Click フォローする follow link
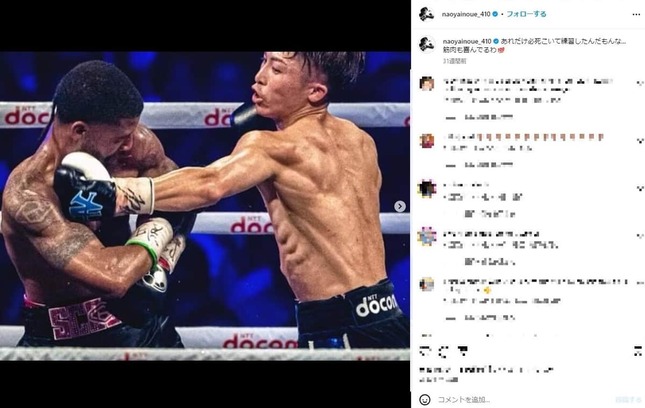The image size is (645, 408). pos(526,14)
